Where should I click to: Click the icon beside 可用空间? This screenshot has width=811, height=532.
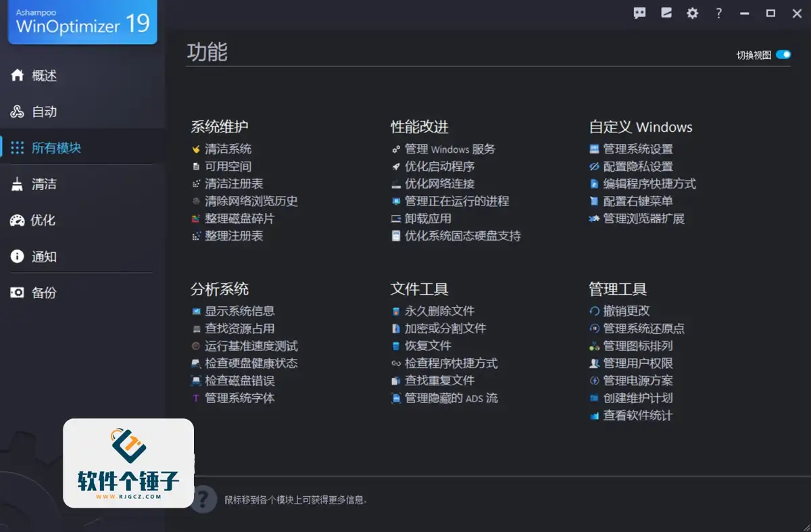(x=196, y=166)
